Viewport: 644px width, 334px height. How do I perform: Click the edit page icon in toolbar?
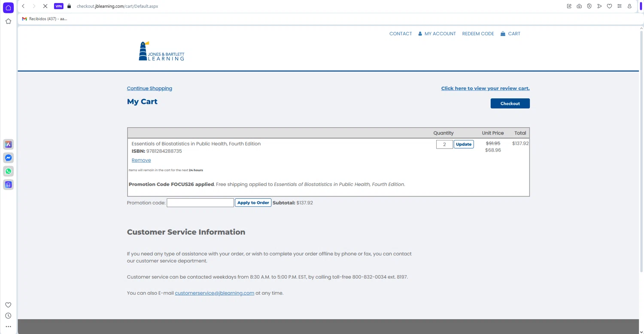click(x=569, y=6)
